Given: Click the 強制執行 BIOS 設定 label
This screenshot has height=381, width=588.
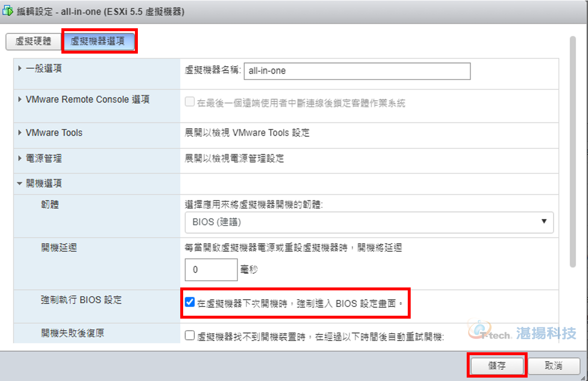Looking at the screenshot, I should click(x=81, y=300).
